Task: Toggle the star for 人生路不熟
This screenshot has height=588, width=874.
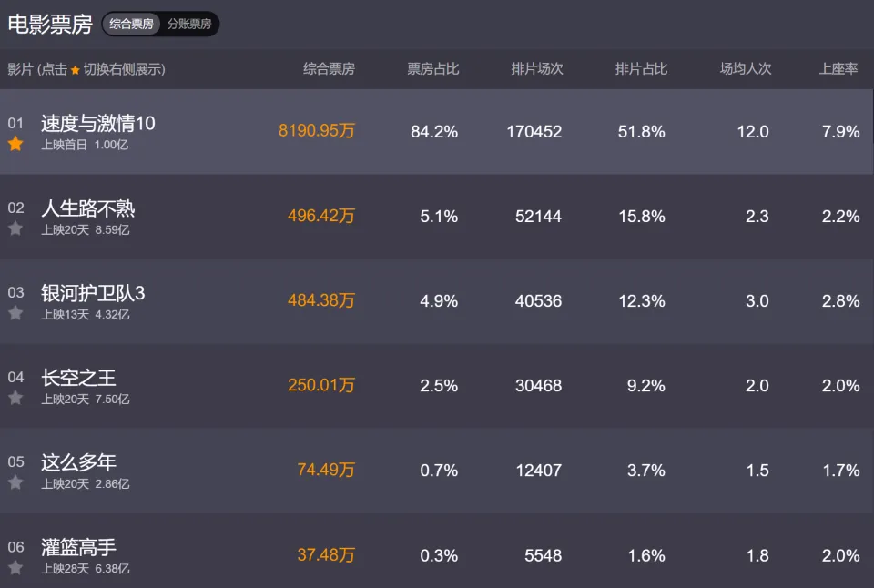Action: point(15,228)
